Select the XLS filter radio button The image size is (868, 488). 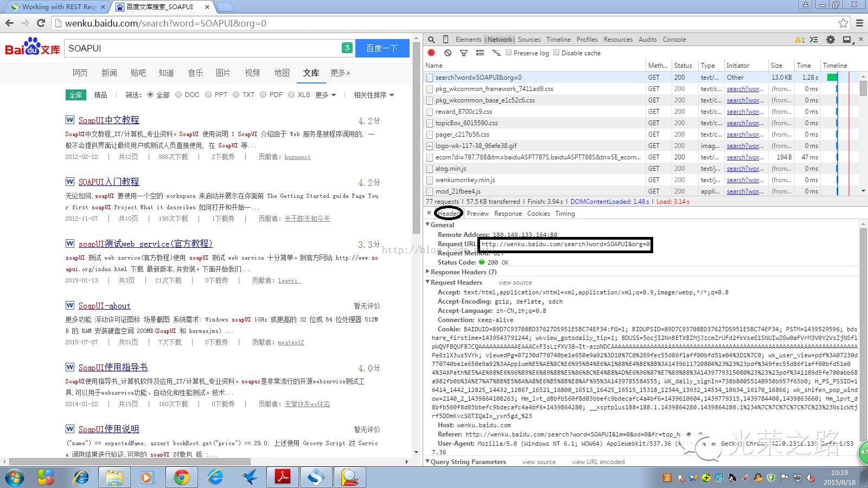point(291,94)
